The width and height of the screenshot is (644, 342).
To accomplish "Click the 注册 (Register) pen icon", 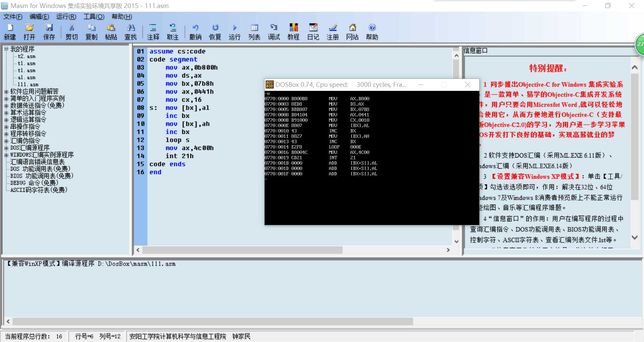I will click(x=333, y=28).
